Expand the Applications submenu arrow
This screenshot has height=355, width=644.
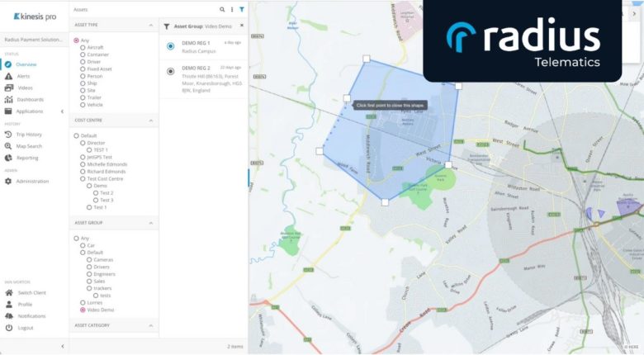[63, 111]
